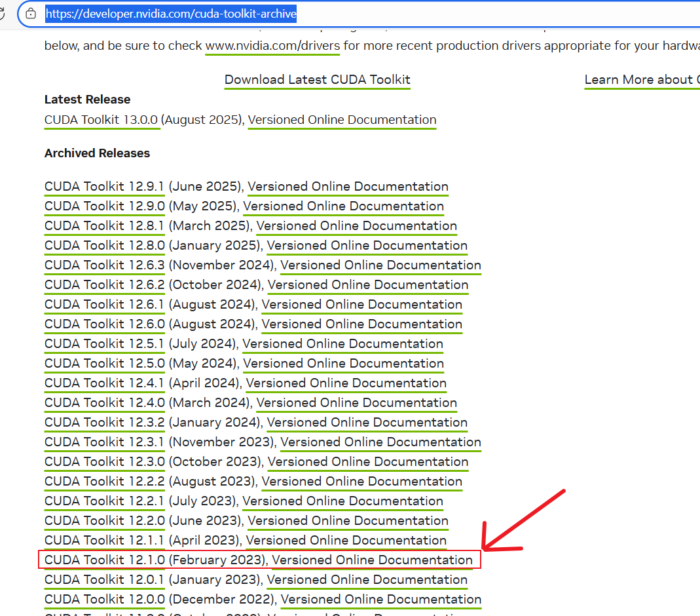700x616 pixels.
Task: Open Versioned Online Documentation for 12.3.1
Action: [381, 442]
